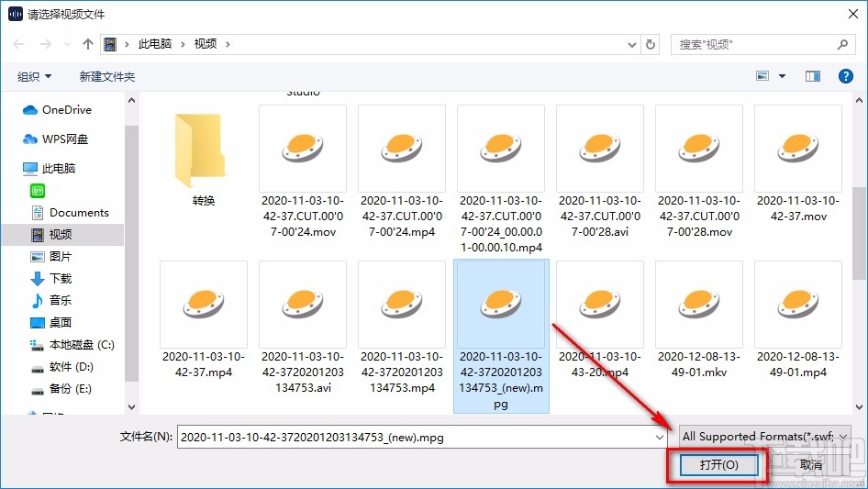
Task: Select file 2020-12-08-13-49-01.mp4
Action: [798, 320]
